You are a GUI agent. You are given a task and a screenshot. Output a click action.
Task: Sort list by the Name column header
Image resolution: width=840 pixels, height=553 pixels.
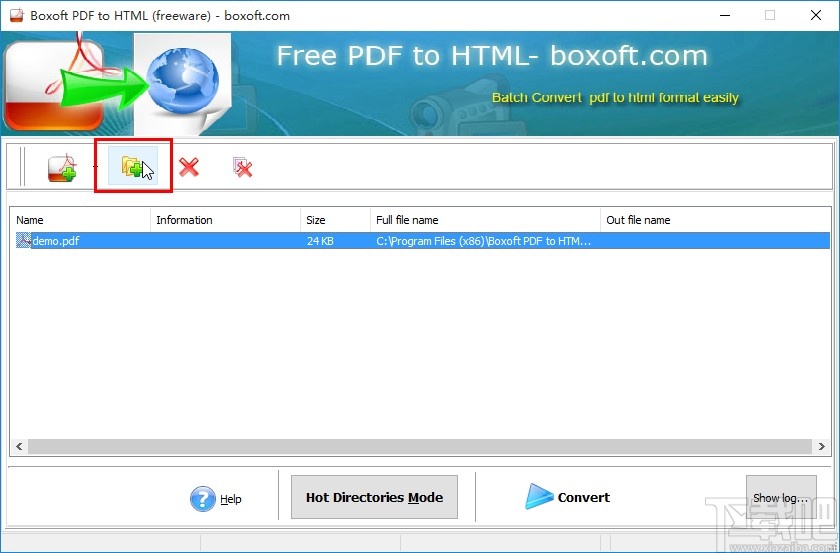coord(80,220)
